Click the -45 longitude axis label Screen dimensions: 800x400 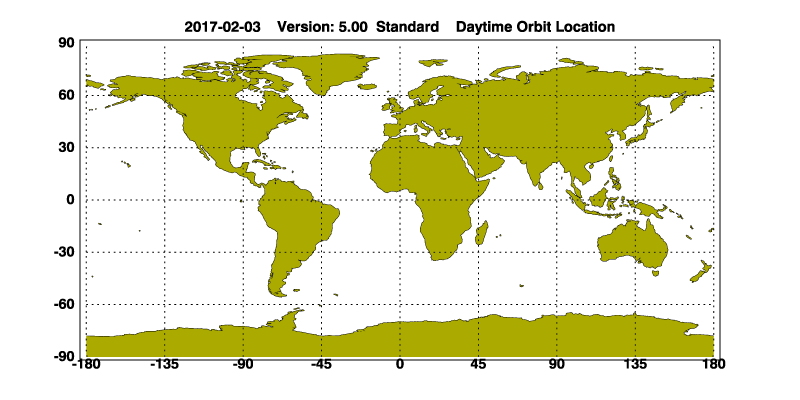click(x=320, y=365)
